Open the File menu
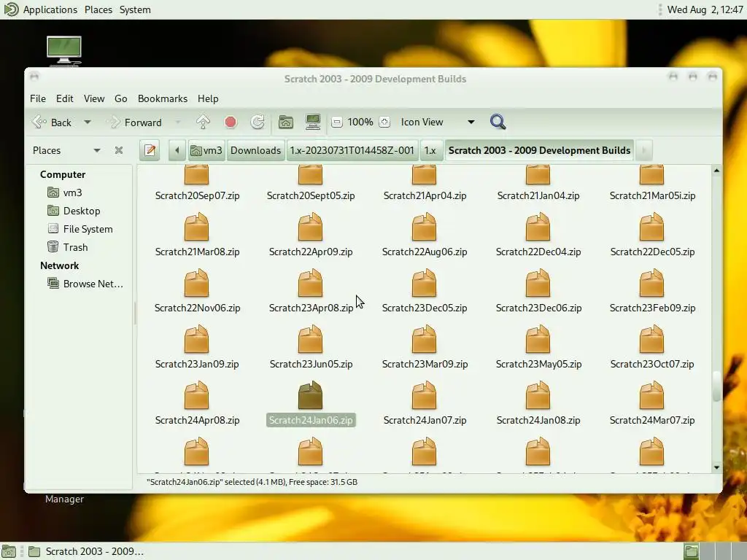This screenshot has width=747, height=560. tap(38, 98)
